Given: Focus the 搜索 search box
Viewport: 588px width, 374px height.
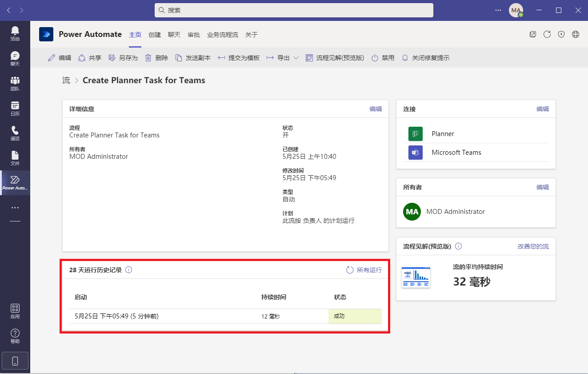Looking at the screenshot, I should click(294, 10).
